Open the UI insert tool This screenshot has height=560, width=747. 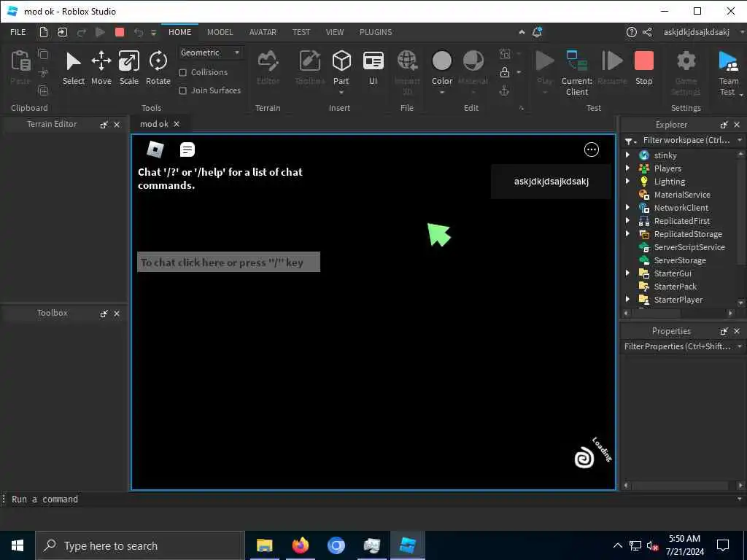(x=373, y=68)
